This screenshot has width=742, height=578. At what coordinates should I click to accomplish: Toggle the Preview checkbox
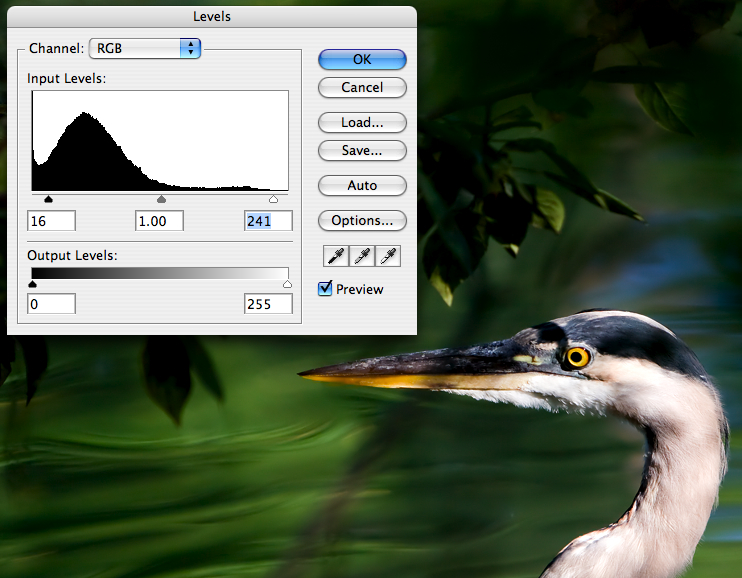pyautogui.click(x=325, y=288)
